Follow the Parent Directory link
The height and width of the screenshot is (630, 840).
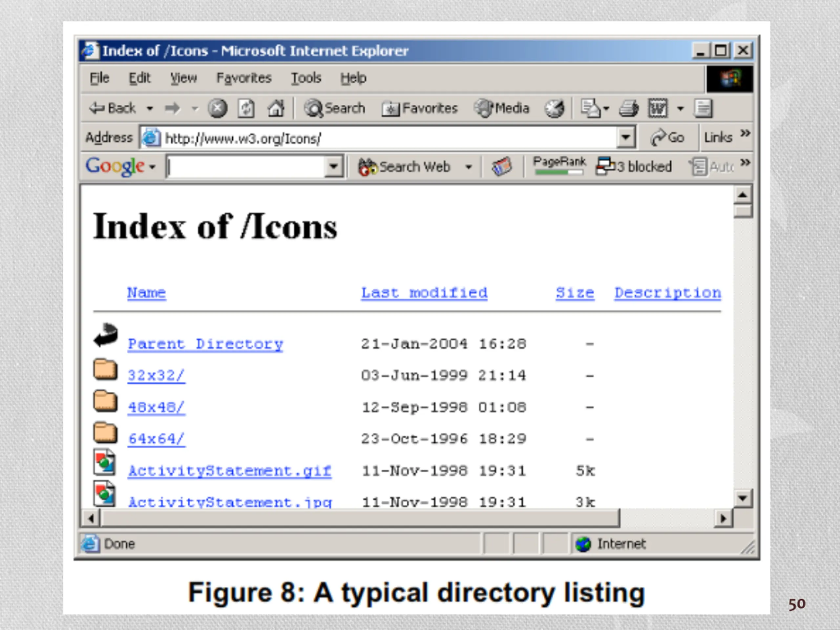(x=205, y=344)
